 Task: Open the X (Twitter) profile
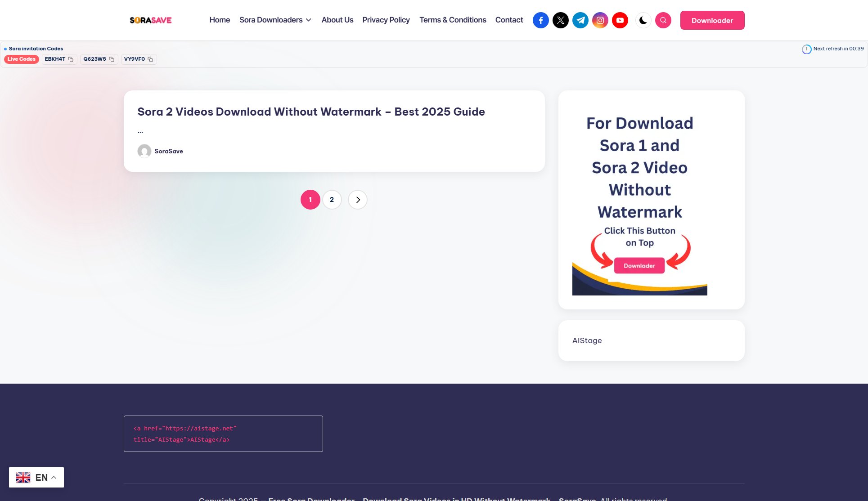click(560, 20)
